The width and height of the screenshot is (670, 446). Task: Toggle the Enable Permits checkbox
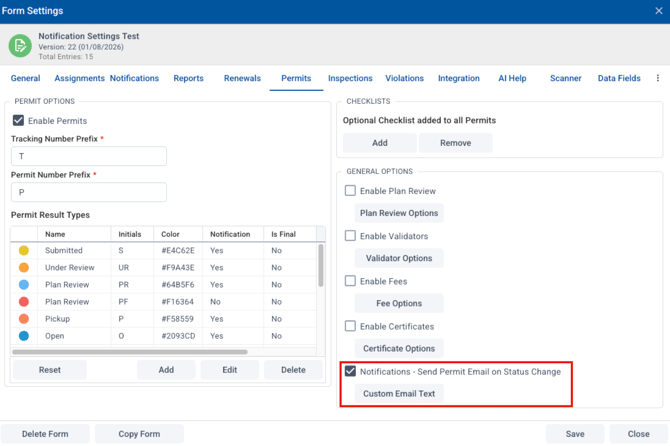tap(18, 121)
